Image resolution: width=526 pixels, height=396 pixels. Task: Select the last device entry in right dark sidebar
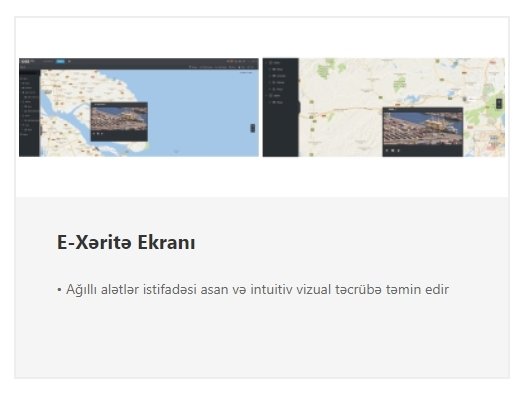point(277,102)
